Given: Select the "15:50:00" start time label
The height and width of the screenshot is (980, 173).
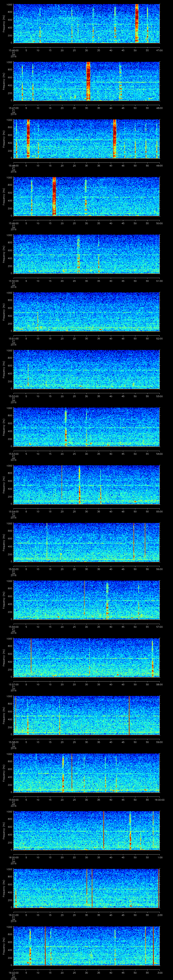Looking at the screenshot, I should point(14,281).
